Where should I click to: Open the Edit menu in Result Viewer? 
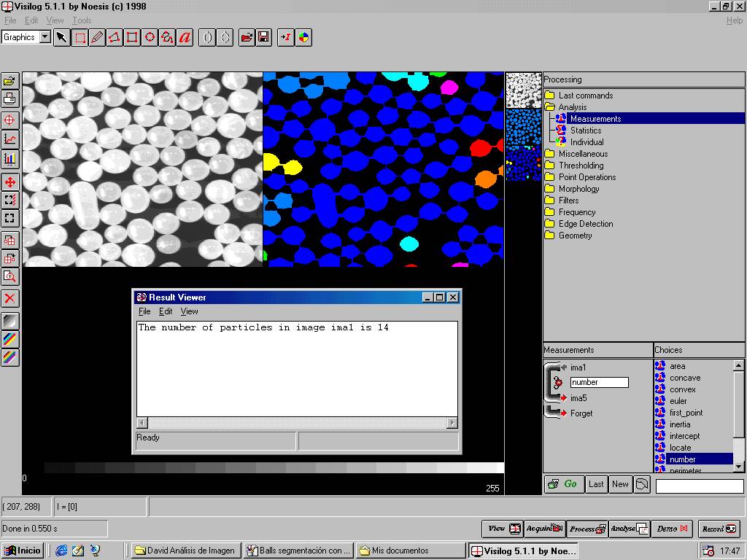tap(166, 311)
